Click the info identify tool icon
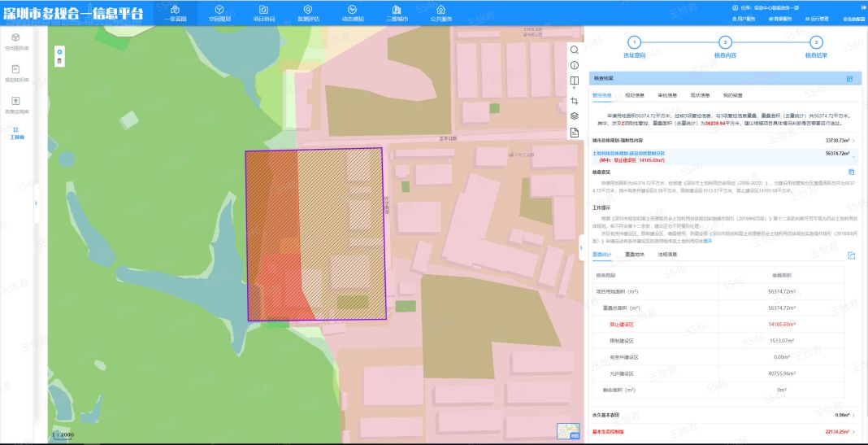 574,65
